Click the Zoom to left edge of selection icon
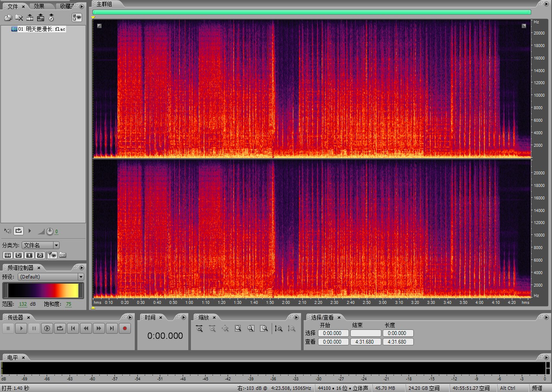 (251, 329)
